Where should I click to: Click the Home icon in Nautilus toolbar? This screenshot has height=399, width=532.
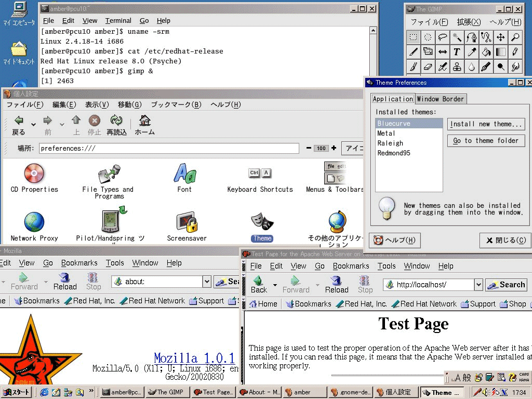[x=145, y=125]
